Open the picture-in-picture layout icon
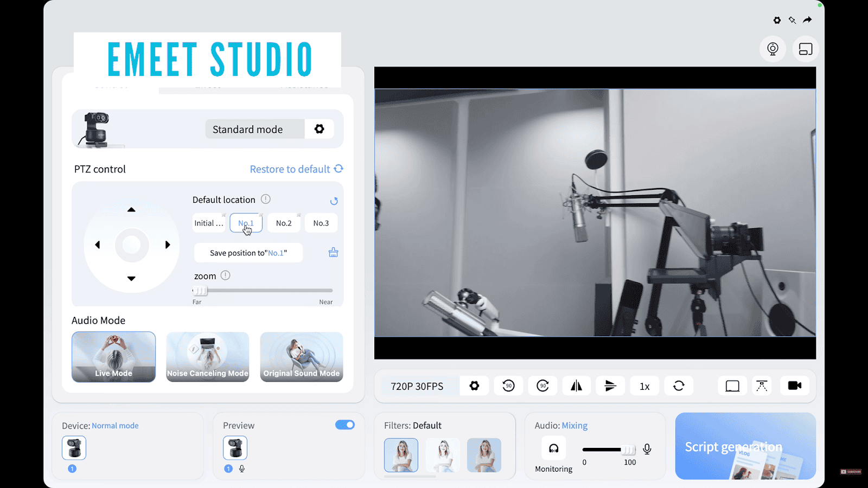The width and height of the screenshot is (868, 488). click(806, 49)
